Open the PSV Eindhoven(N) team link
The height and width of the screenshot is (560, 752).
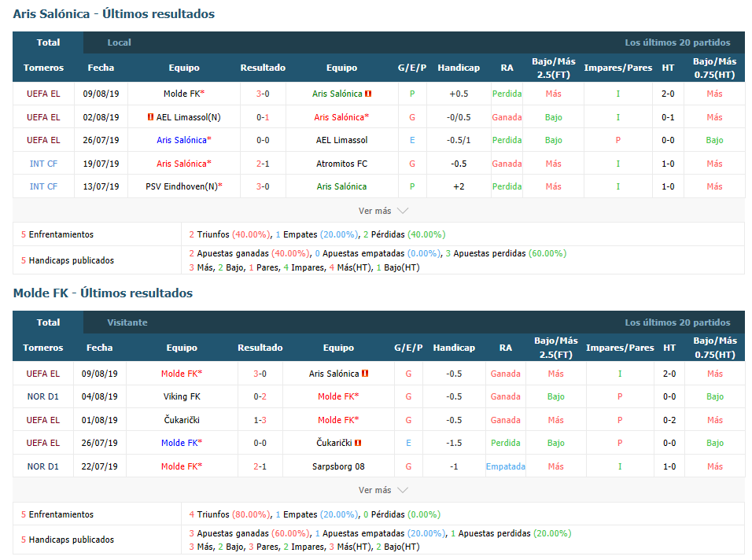(182, 186)
